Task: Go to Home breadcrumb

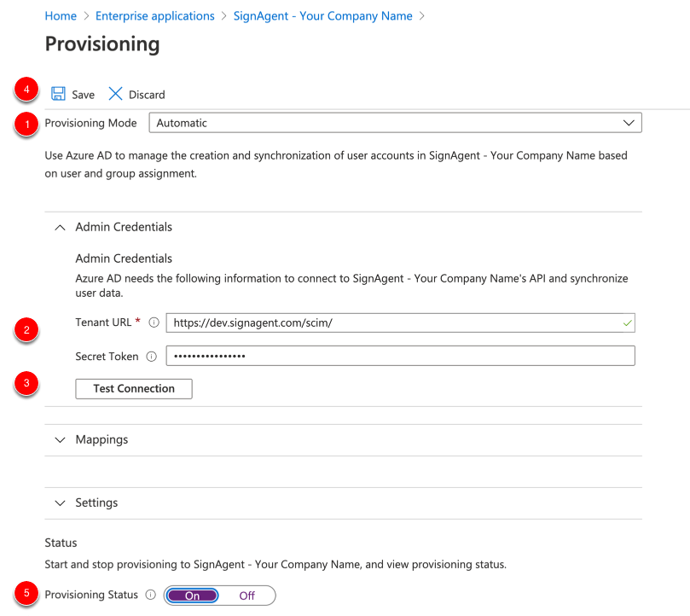Action: tap(61, 16)
